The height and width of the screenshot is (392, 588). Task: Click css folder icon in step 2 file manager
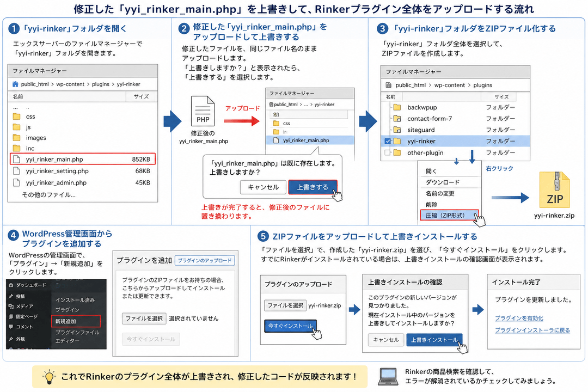[277, 123]
